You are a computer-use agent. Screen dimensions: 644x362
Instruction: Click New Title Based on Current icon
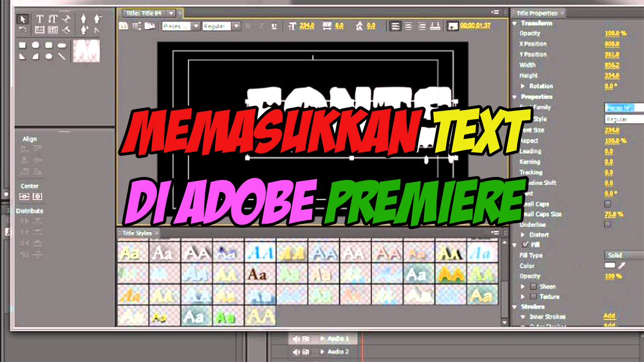(123, 26)
